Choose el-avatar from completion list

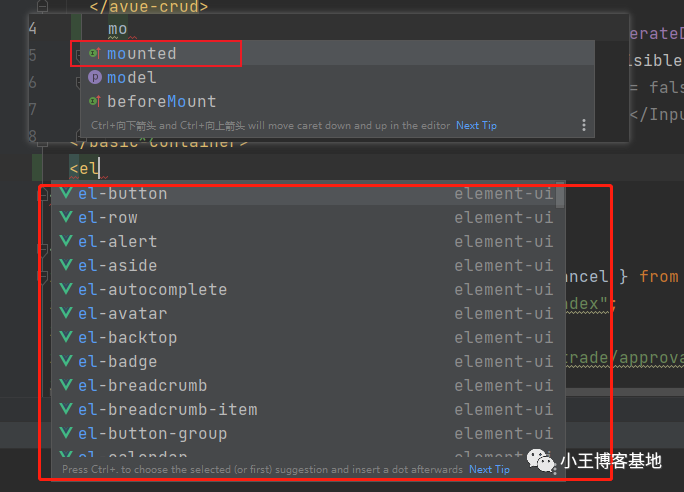[304, 314]
